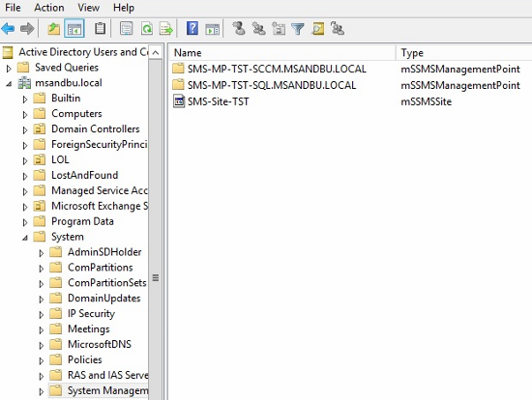
Task: Click the Refresh toolbar icon
Action: 147,29
